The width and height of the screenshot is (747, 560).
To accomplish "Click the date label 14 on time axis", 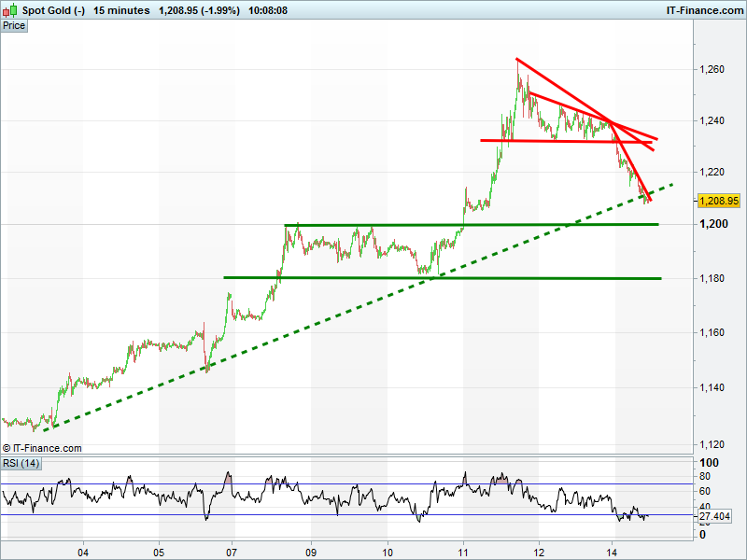I will point(612,552).
